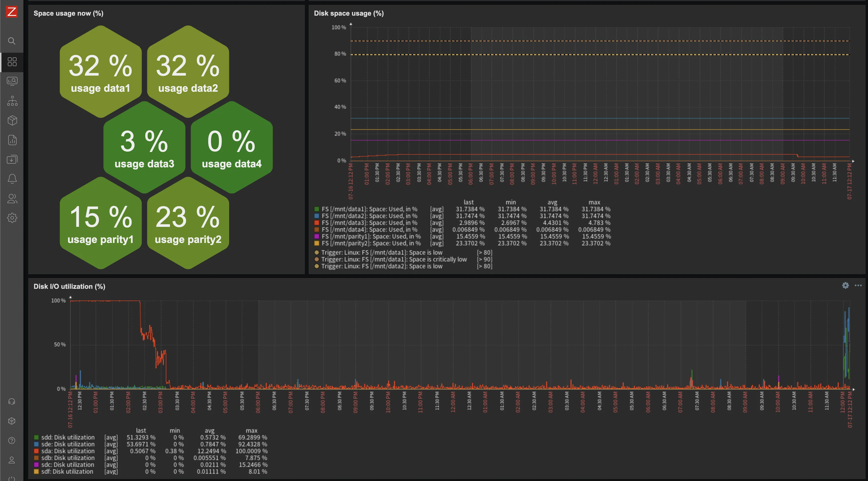Open the Help question mark icon

coord(12,441)
